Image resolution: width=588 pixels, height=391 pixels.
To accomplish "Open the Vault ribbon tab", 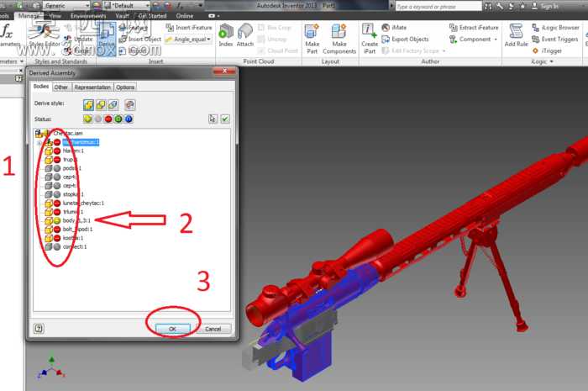I will click(123, 16).
